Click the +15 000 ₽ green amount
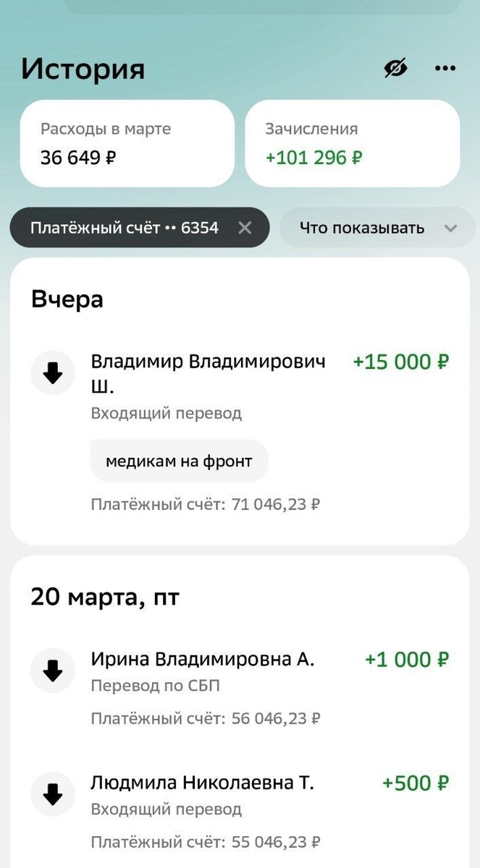 coord(402,362)
